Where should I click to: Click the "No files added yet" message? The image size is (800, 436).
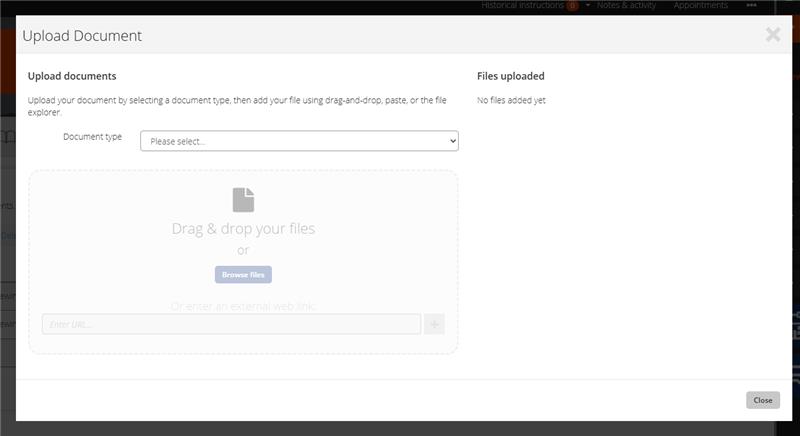pyautogui.click(x=511, y=100)
